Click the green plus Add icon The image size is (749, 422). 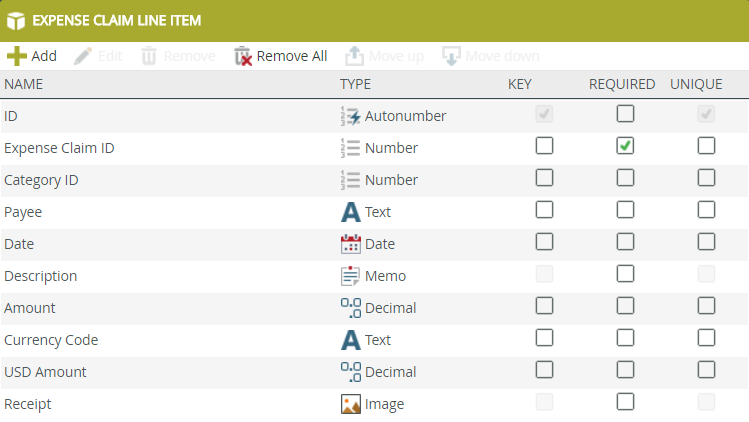pyautogui.click(x=17, y=56)
